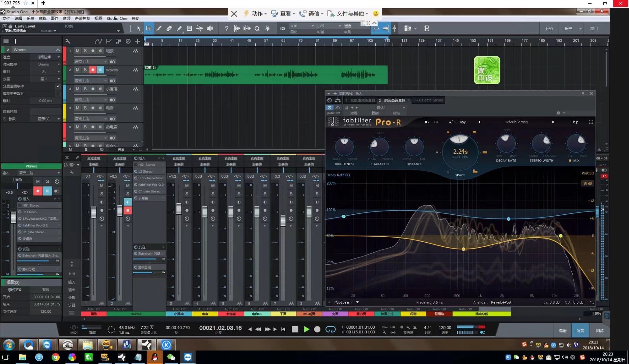Mute track 1 唱歌
Image resolution: width=629 pixels, height=364 pixels.
coord(78,51)
